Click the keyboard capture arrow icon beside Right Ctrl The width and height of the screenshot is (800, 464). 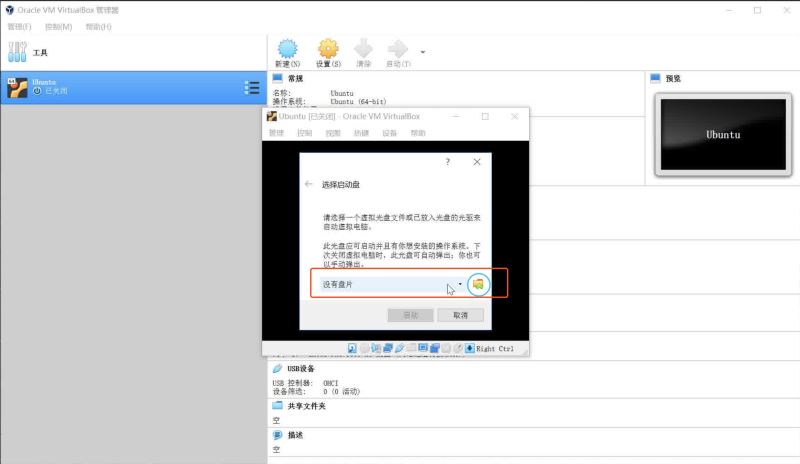470,348
